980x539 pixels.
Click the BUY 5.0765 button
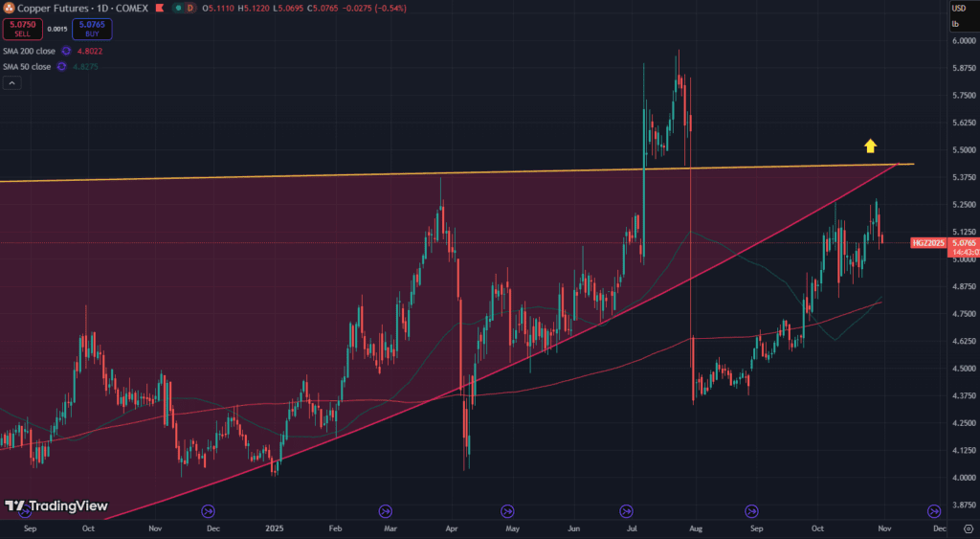click(x=93, y=30)
